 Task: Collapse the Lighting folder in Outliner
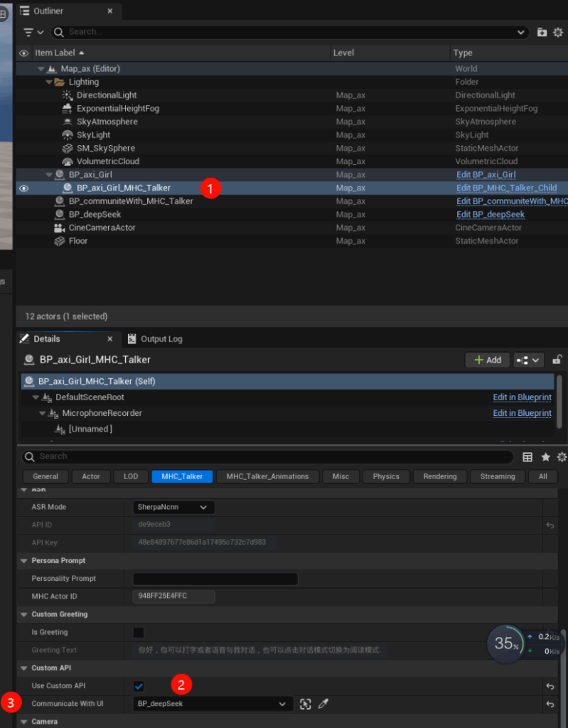(49, 82)
